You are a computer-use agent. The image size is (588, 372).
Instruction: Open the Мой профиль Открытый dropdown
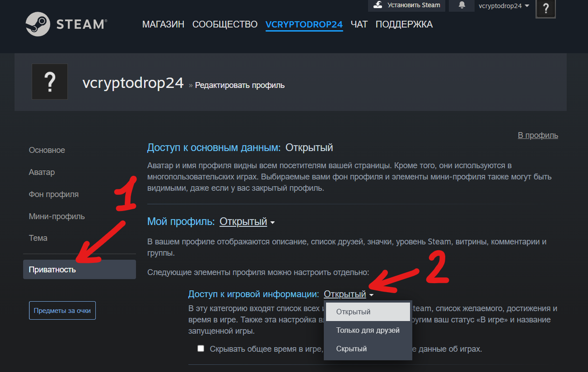247,222
